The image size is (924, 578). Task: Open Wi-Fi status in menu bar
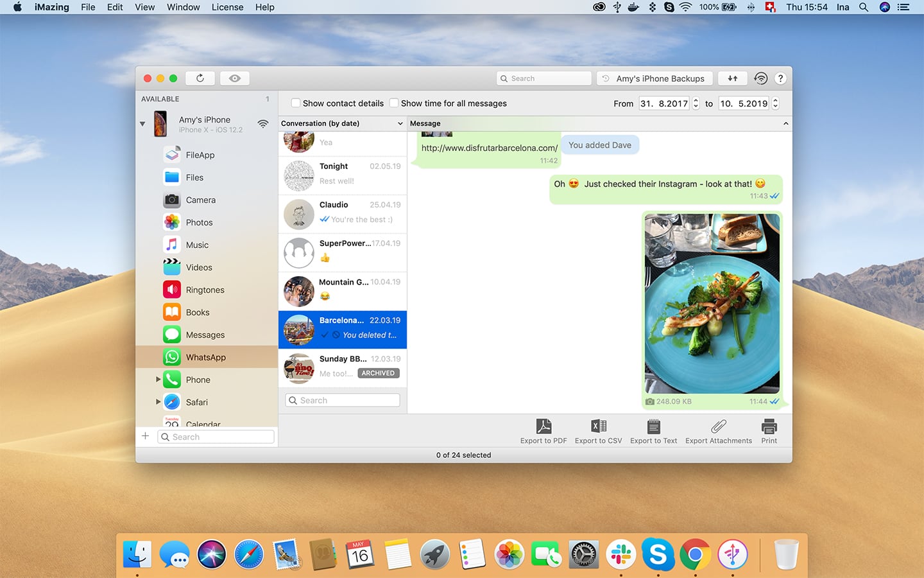pyautogui.click(x=685, y=7)
